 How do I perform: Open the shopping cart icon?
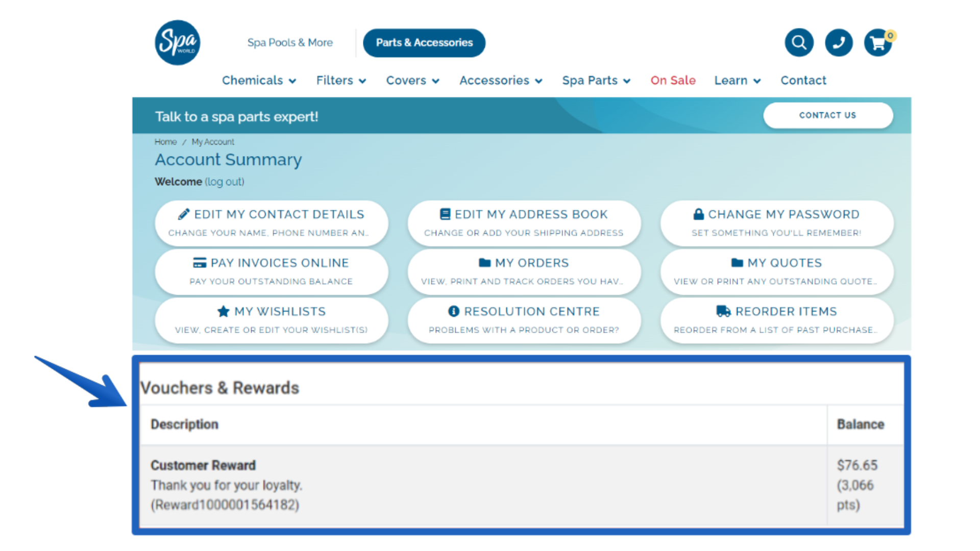[878, 43]
